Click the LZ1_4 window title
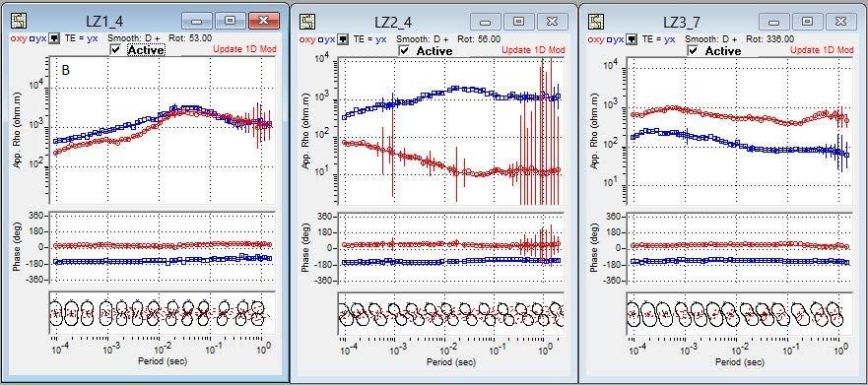This screenshot has width=868, height=385. [x=105, y=21]
